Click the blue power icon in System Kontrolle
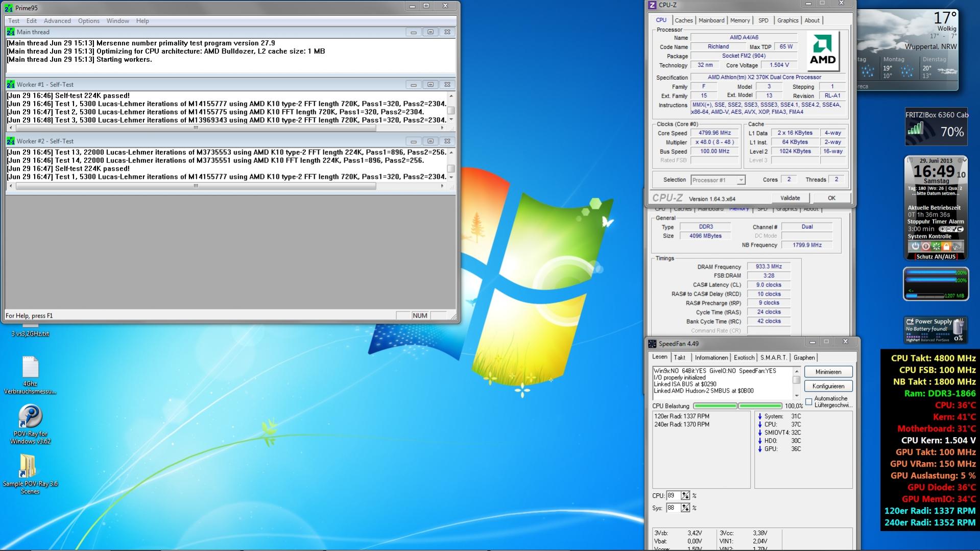Image resolution: width=980 pixels, height=551 pixels. click(x=915, y=246)
